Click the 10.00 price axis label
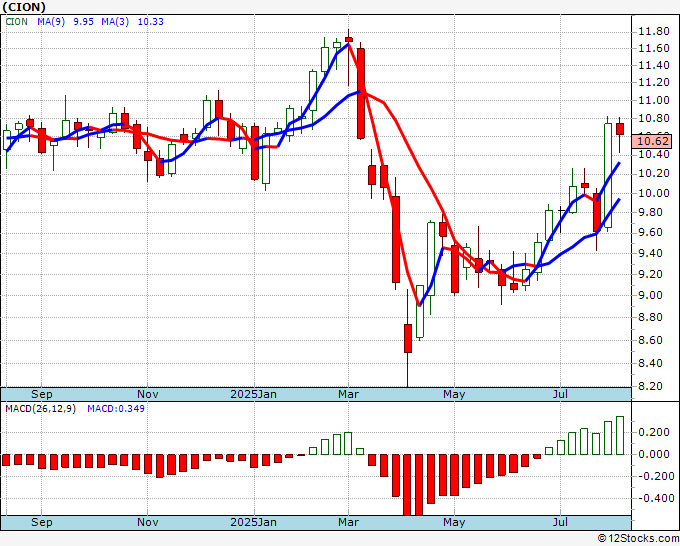 [x=654, y=193]
